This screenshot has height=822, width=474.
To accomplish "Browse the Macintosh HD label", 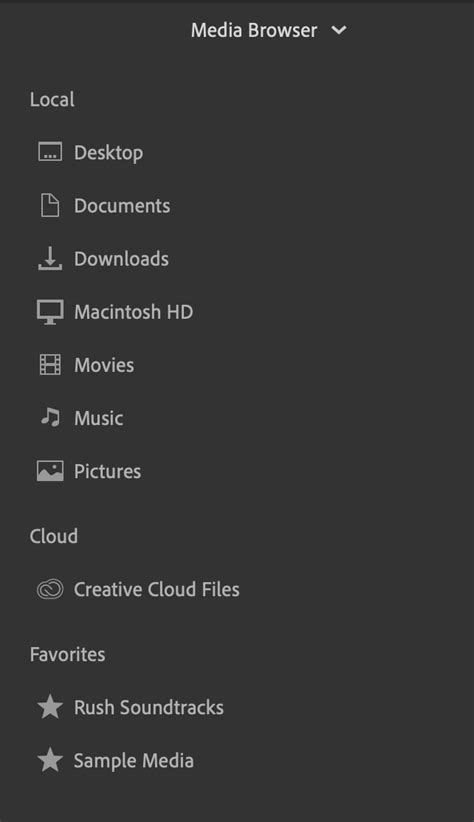I will pos(134,312).
